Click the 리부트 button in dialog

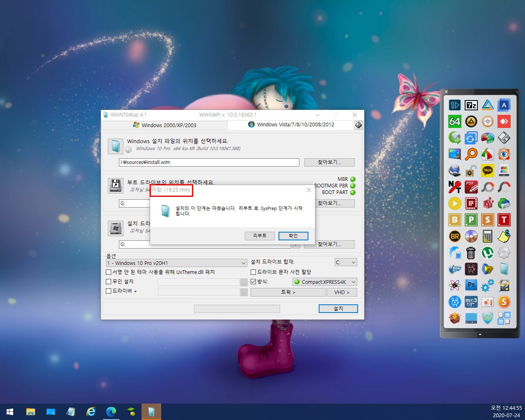click(260, 236)
